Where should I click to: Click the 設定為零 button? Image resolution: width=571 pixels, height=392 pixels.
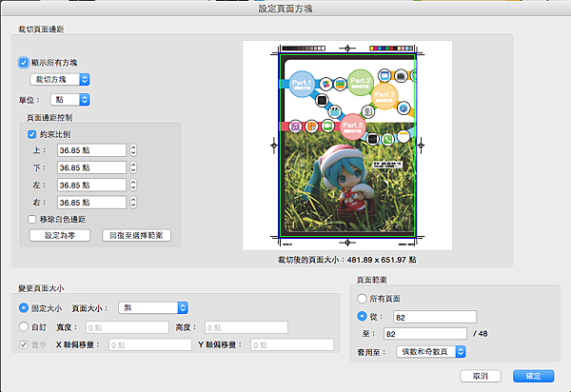(x=60, y=236)
